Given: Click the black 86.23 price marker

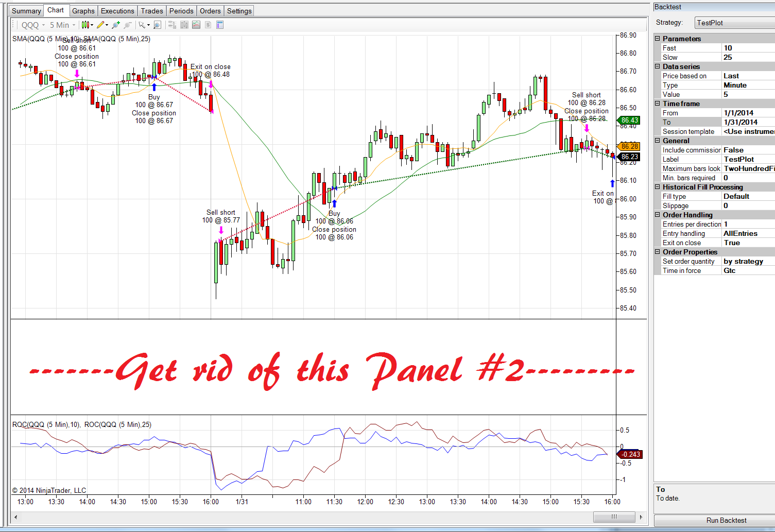Looking at the screenshot, I should (x=629, y=157).
